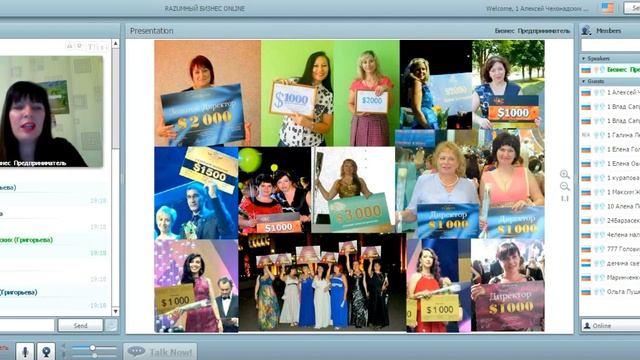Click the headphone icon in 1 Елена Ов row
This screenshot has height=360, width=640.
pyautogui.click(x=602, y=164)
